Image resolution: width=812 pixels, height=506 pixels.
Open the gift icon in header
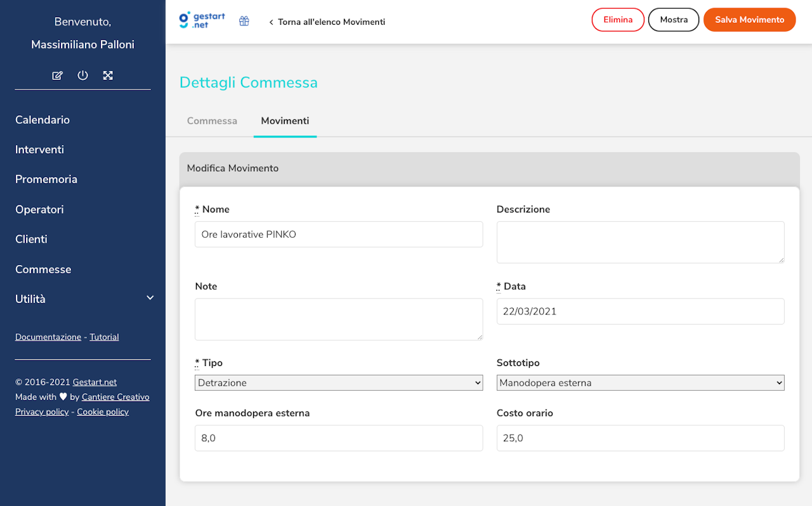tap(244, 21)
